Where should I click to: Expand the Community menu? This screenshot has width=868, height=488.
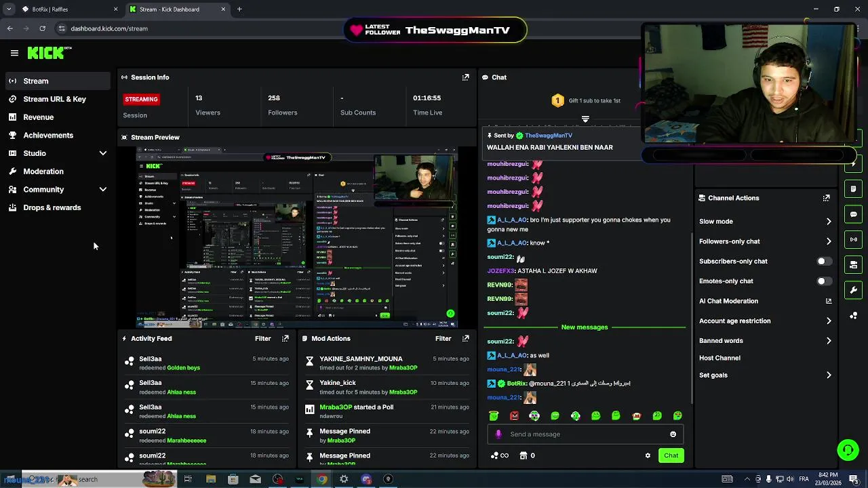tap(103, 190)
